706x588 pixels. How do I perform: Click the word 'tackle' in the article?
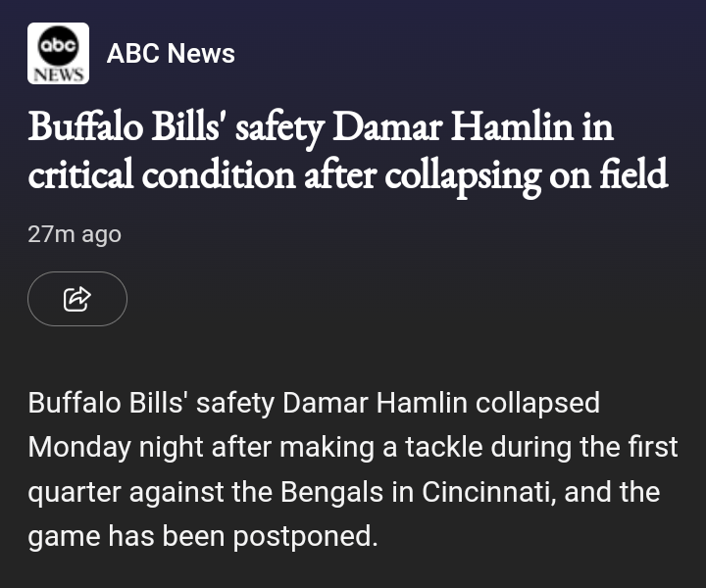tap(458, 447)
